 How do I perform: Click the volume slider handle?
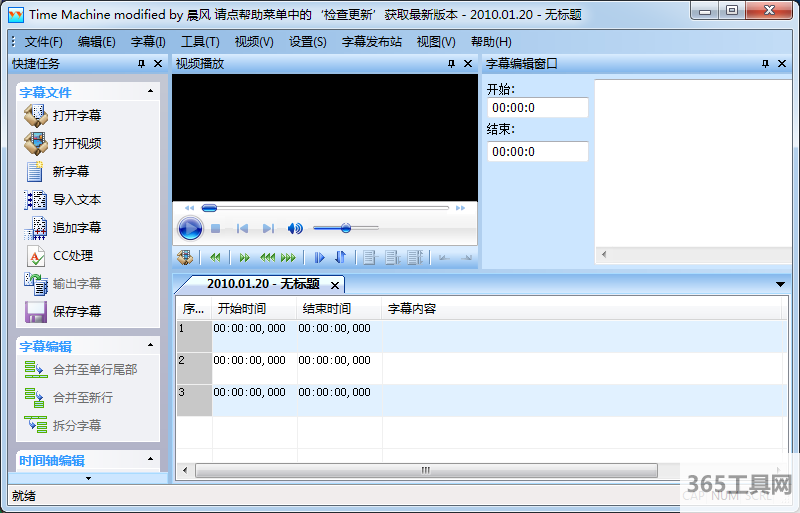(x=346, y=228)
